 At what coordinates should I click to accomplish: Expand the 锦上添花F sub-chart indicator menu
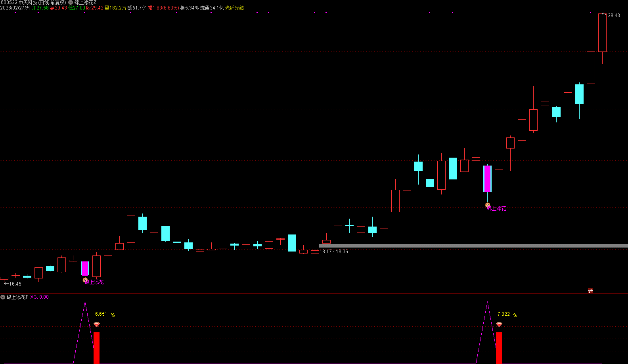(3, 297)
